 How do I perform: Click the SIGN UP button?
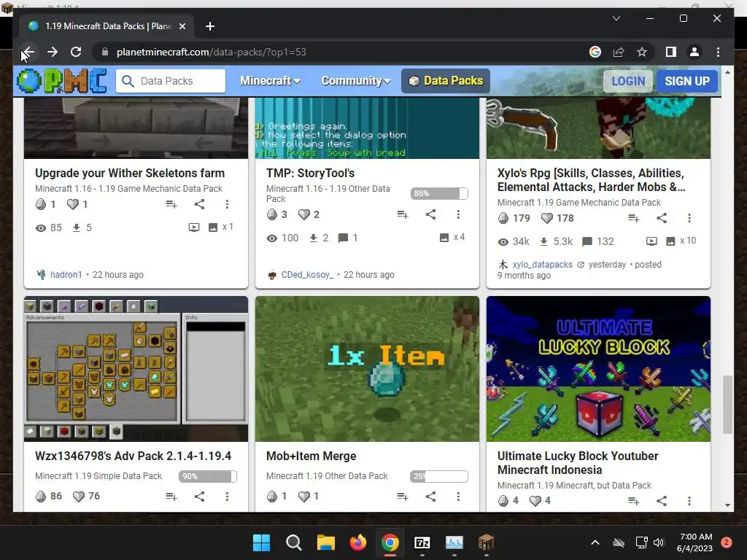coord(687,81)
